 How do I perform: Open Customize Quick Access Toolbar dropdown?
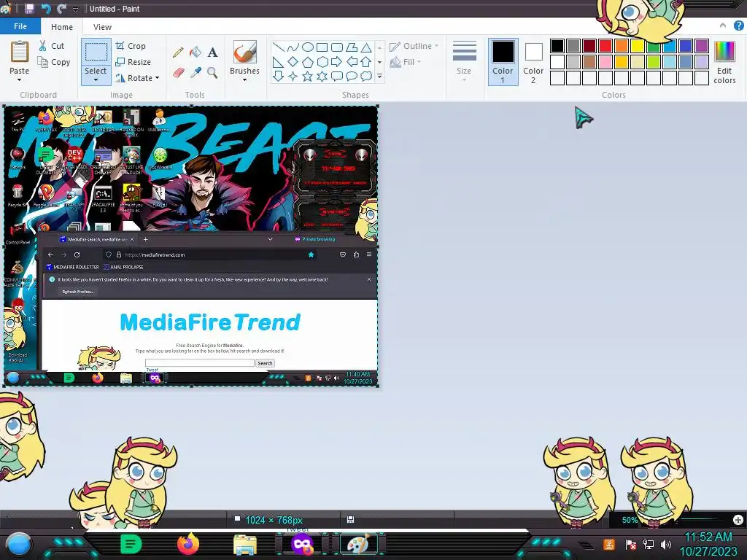[x=75, y=9]
